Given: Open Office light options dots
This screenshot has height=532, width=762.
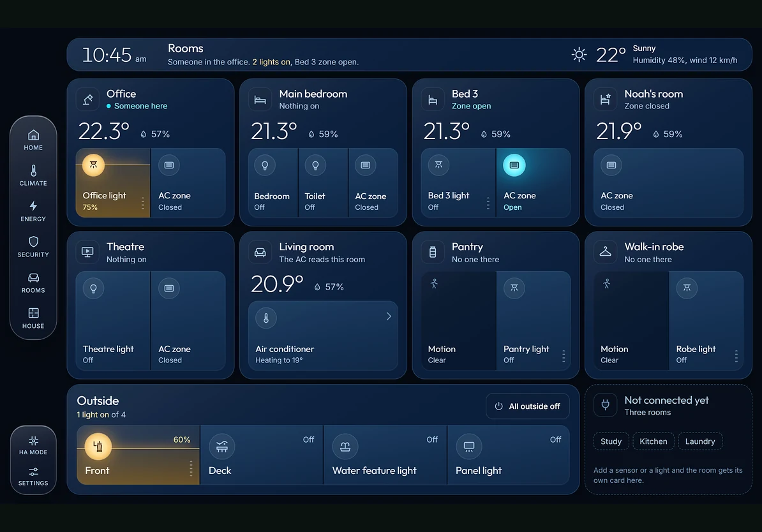Looking at the screenshot, I should [x=143, y=203].
